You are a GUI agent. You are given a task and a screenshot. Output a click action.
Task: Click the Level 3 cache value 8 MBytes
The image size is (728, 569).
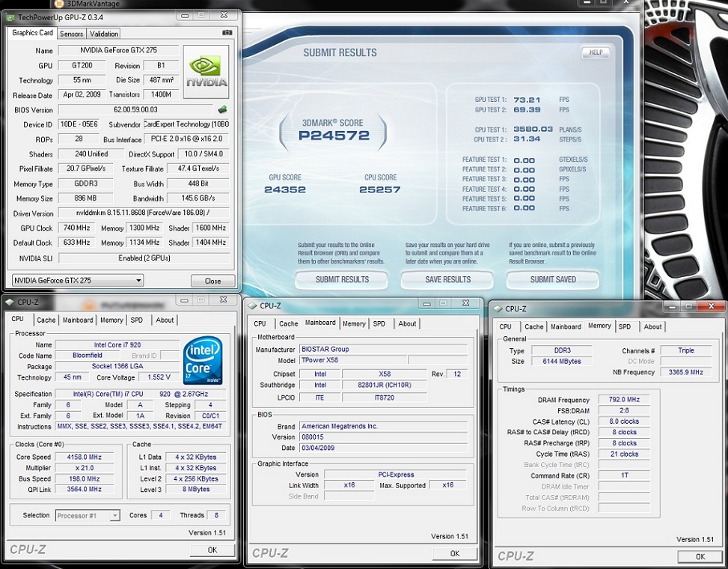[196, 489]
